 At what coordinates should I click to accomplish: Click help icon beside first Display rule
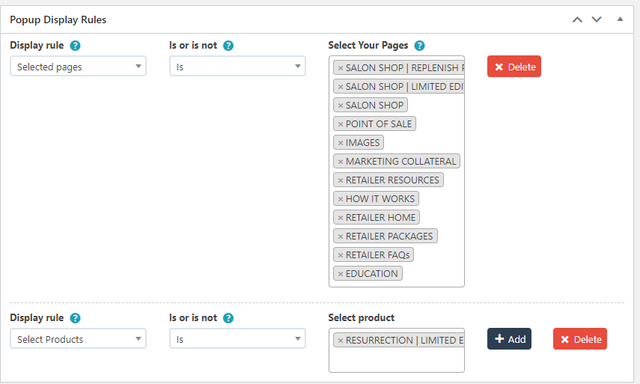click(75, 46)
